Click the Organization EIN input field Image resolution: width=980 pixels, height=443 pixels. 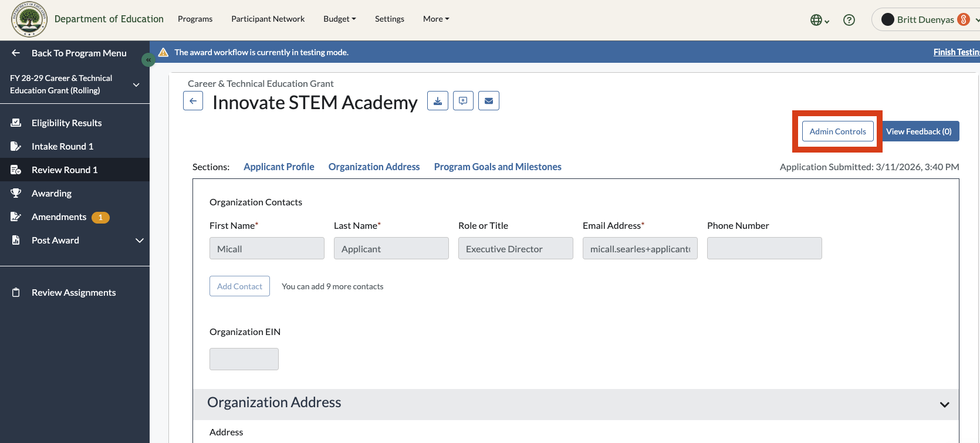pyautogui.click(x=244, y=359)
